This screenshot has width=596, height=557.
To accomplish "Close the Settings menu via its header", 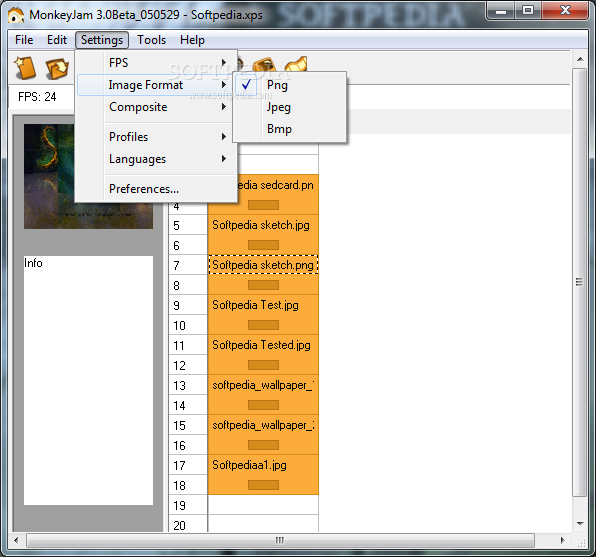I will [102, 40].
